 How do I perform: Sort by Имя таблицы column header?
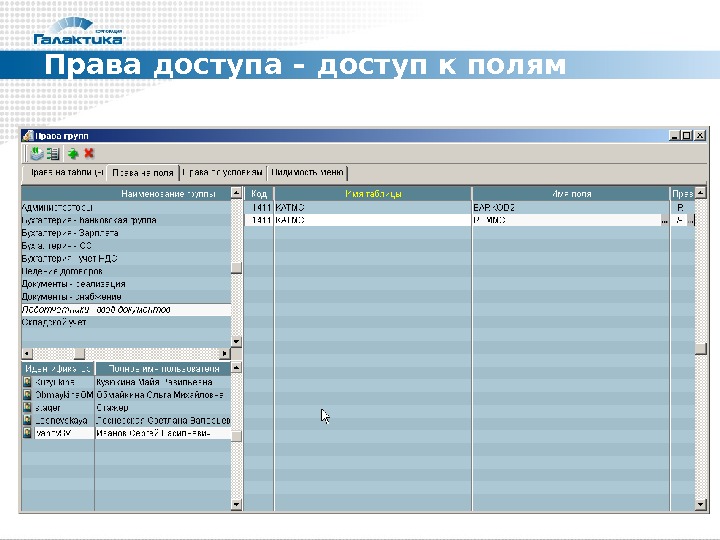[x=373, y=194]
